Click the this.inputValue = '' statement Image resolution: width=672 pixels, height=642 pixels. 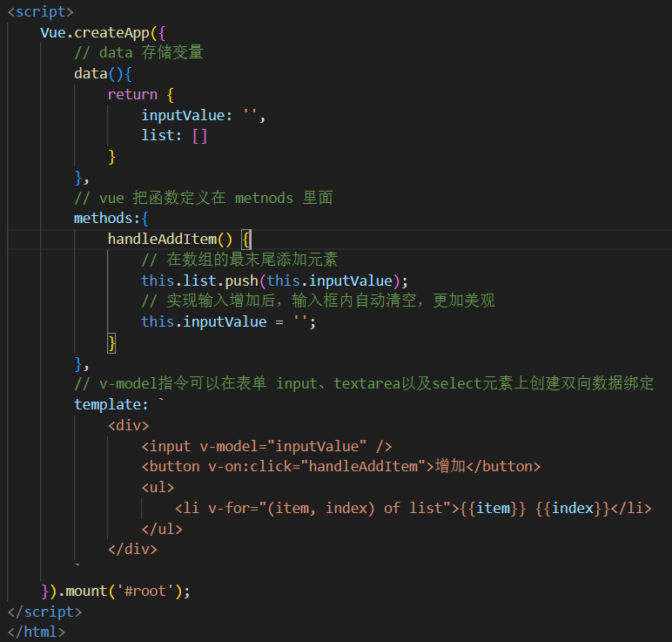228,321
